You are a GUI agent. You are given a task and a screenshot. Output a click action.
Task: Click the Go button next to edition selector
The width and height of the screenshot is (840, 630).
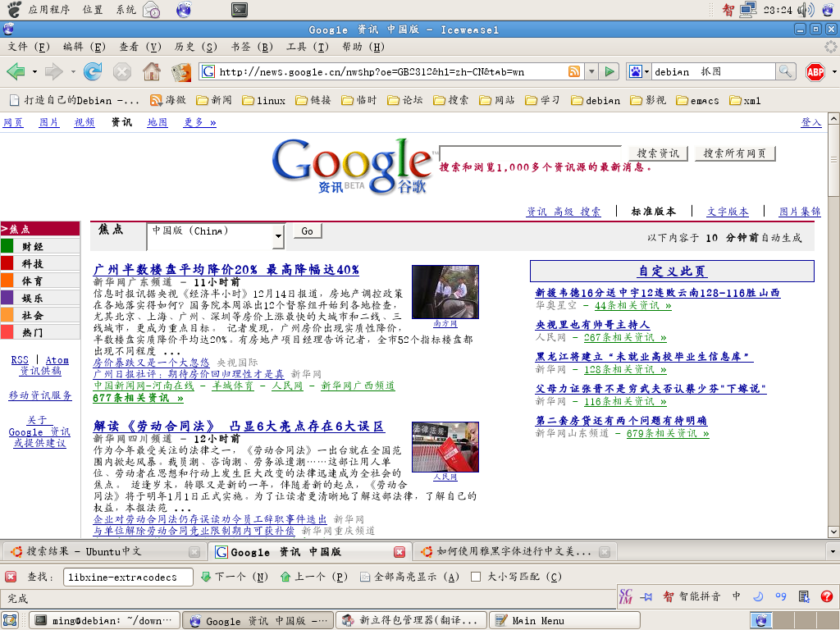(x=307, y=231)
